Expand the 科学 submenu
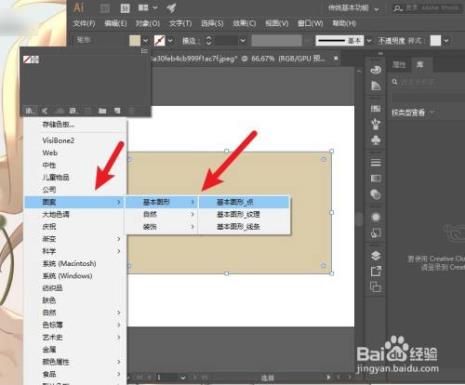The width and height of the screenshot is (465, 385). (76, 251)
